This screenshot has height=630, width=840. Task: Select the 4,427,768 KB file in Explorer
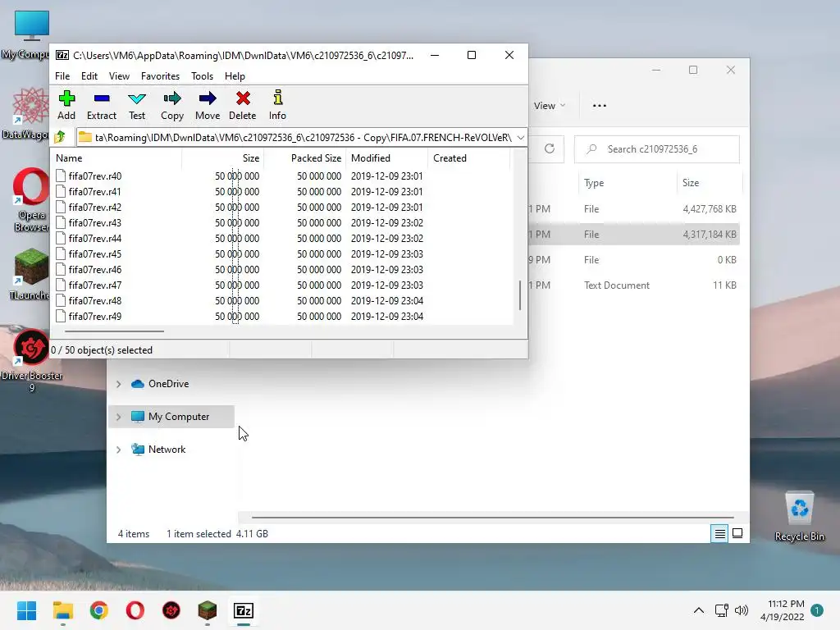(x=634, y=209)
